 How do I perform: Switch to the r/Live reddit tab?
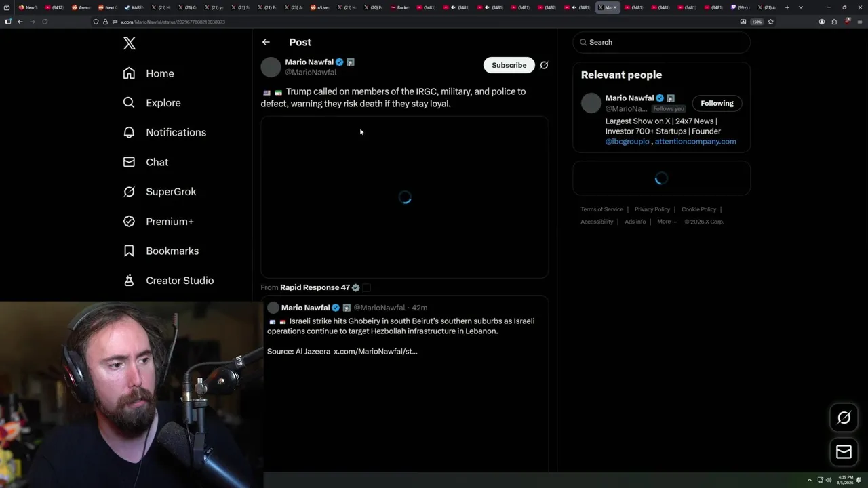click(319, 7)
